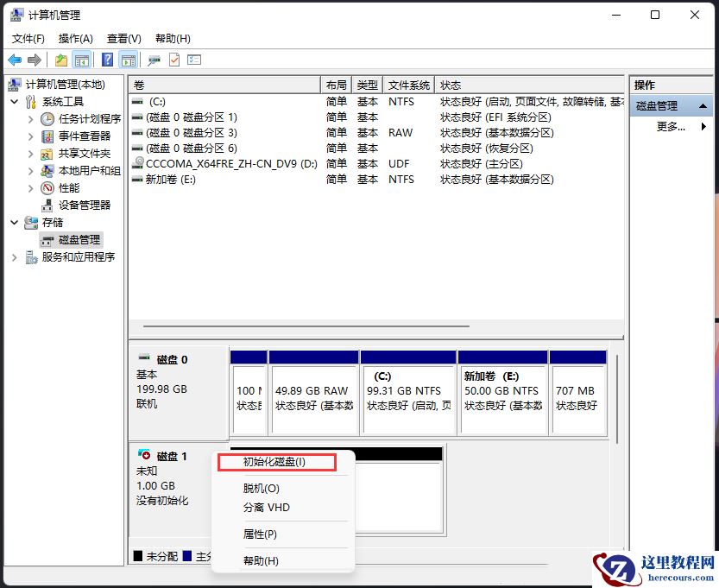
Task: Click the export list folder toolbar icon
Action: click(x=60, y=59)
